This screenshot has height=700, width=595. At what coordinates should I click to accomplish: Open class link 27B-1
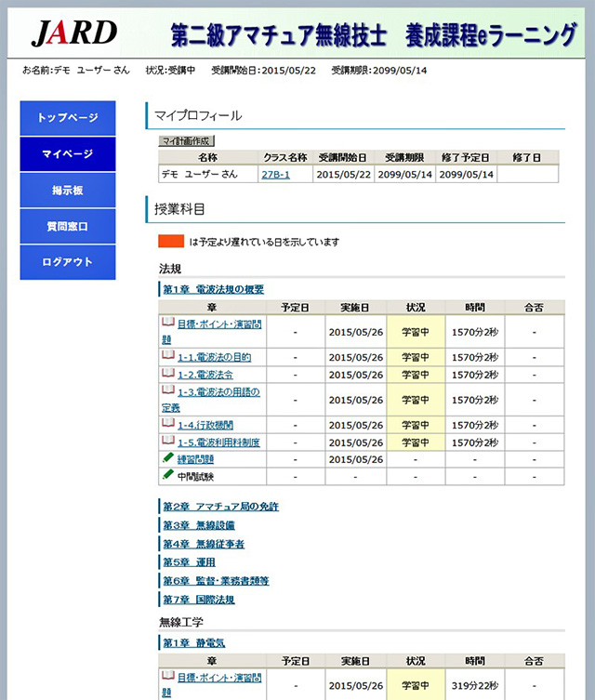coord(275,175)
